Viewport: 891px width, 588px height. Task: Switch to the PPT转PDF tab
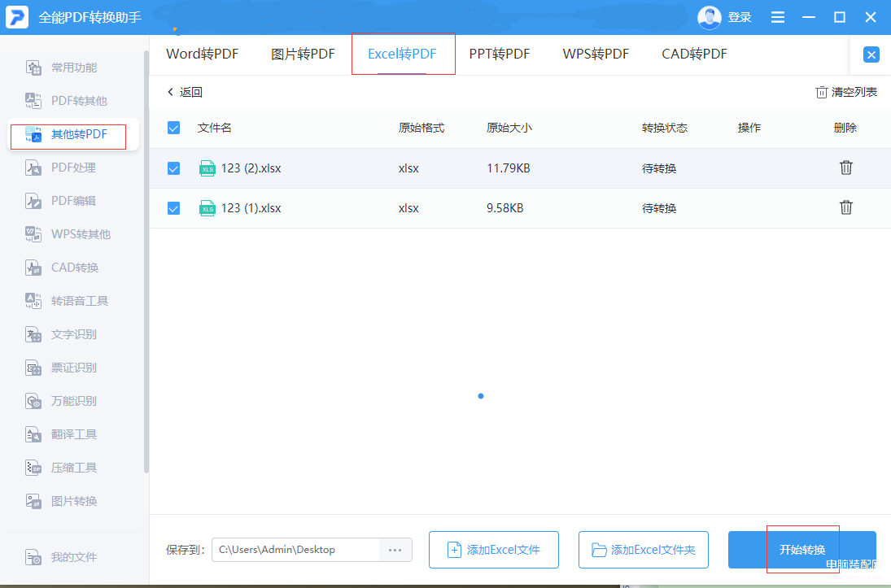(x=500, y=54)
